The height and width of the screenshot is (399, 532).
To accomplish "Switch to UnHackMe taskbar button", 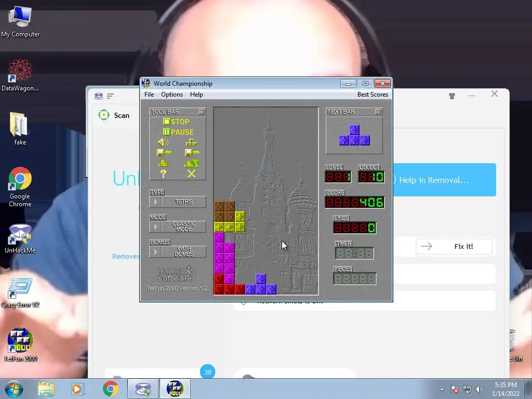I will point(143,389).
